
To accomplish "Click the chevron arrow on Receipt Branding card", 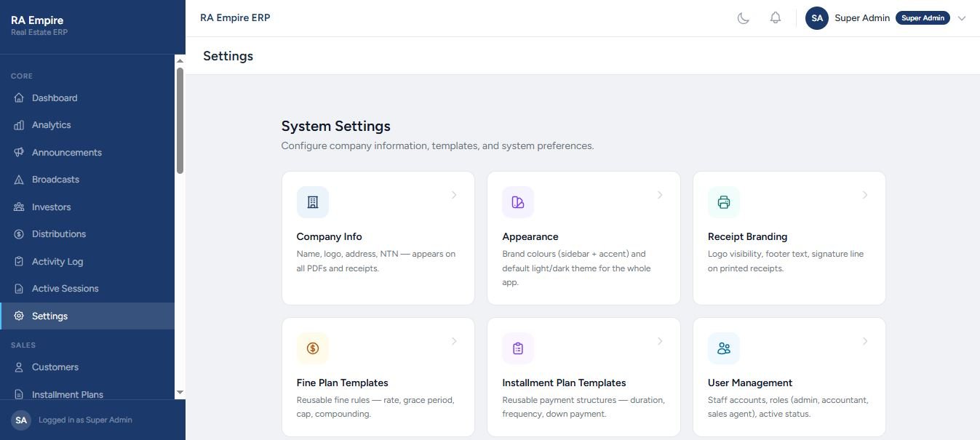I will click(865, 195).
